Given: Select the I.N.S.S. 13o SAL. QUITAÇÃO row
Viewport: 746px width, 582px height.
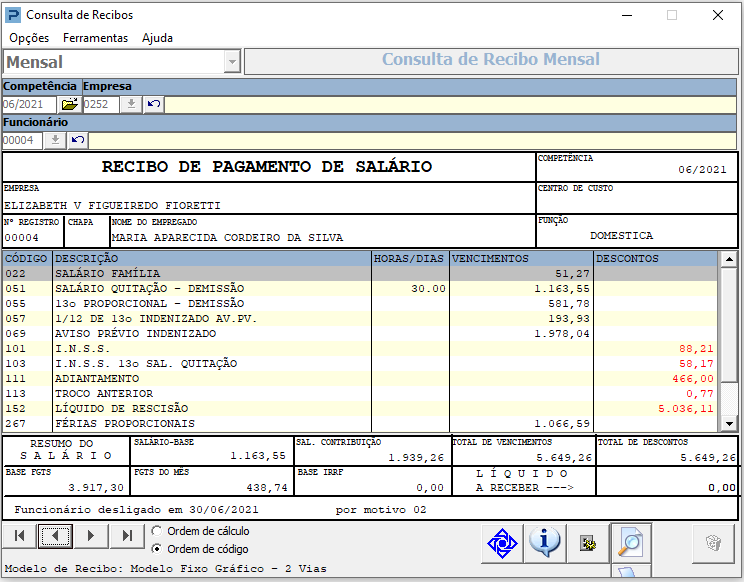Looking at the screenshot, I should (x=360, y=364).
